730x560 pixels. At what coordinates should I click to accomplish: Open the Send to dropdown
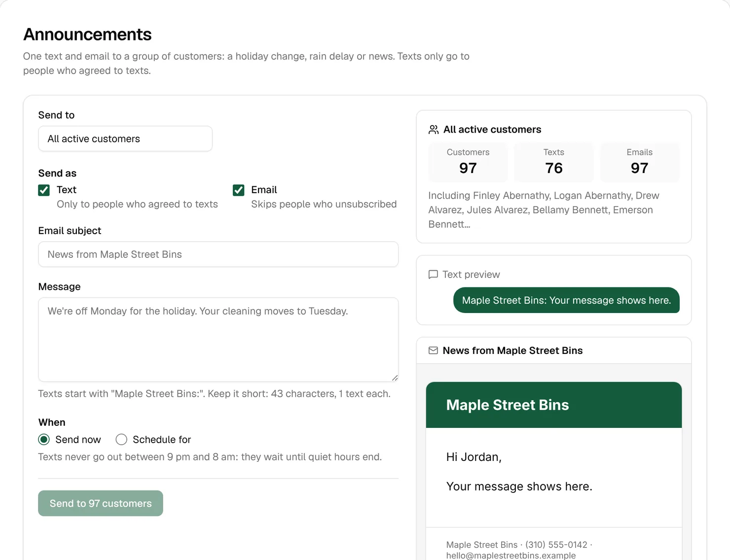[x=125, y=139]
